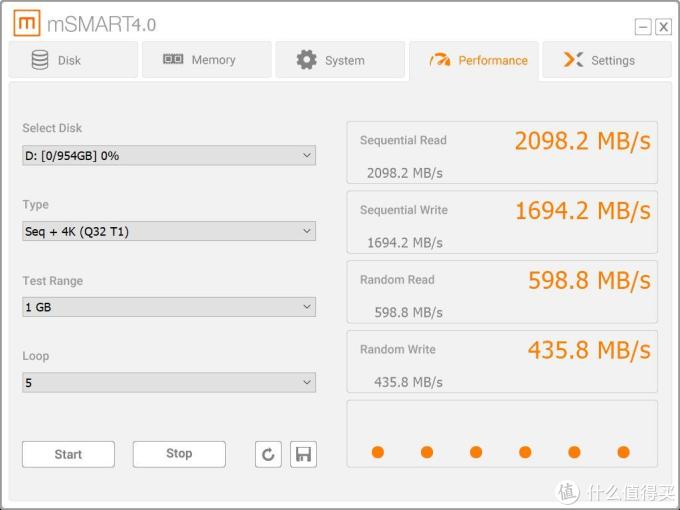The width and height of the screenshot is (680, 510).
Task: Click the Memory tab RAM icon
Action: (x=173, y=59)
